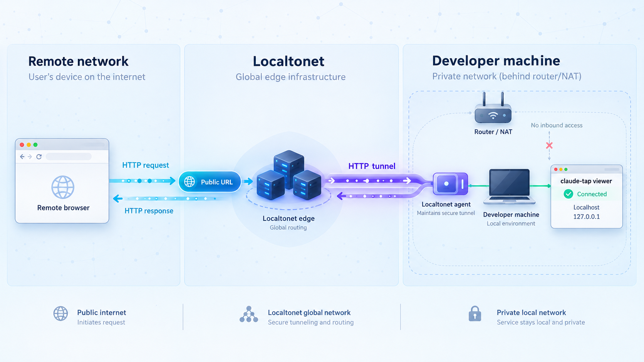Click the "Connected" status text
This screenshot has height=362, width=644.
pos(592,194)
